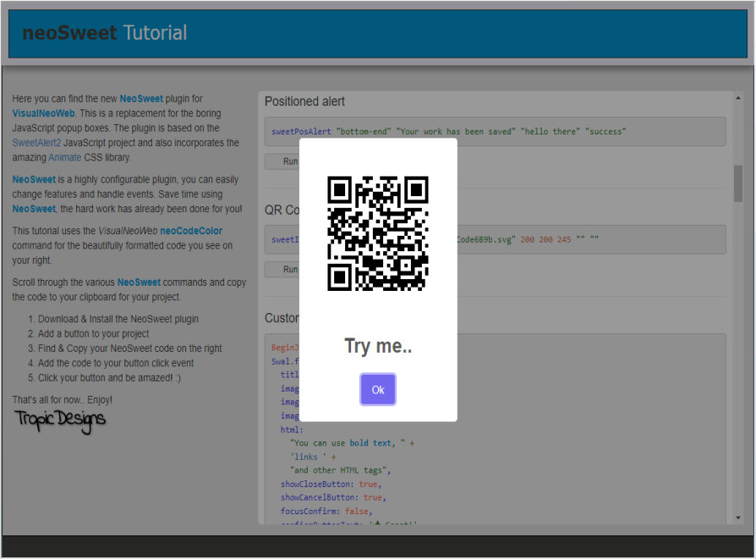
Task: Click the vertical scrollbar thumb
Action: click(x=737, y=184)
